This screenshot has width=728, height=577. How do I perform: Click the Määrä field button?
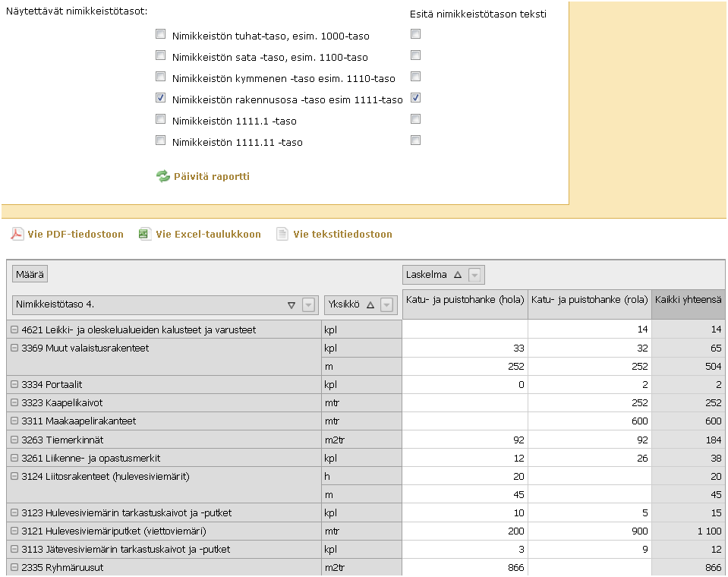[x=30, y=275]
